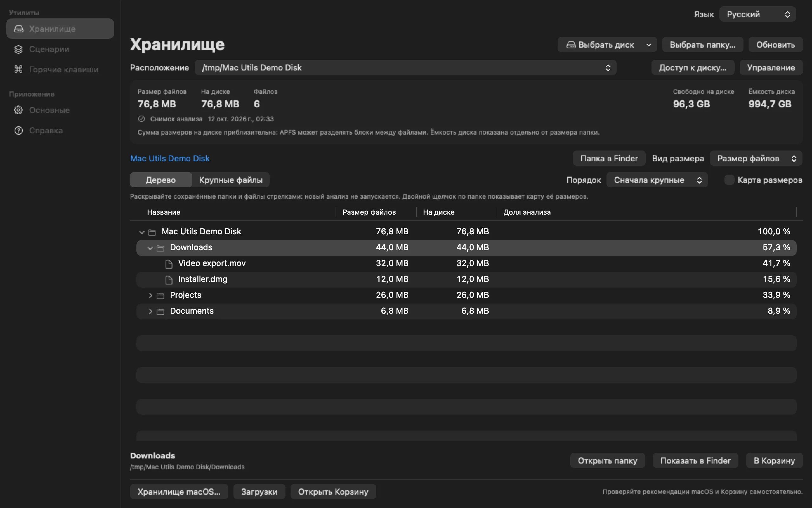Viewport: 812px width, 508px height.
Task: Click the Хранилище macOS... button
Action: coord(179,492)
